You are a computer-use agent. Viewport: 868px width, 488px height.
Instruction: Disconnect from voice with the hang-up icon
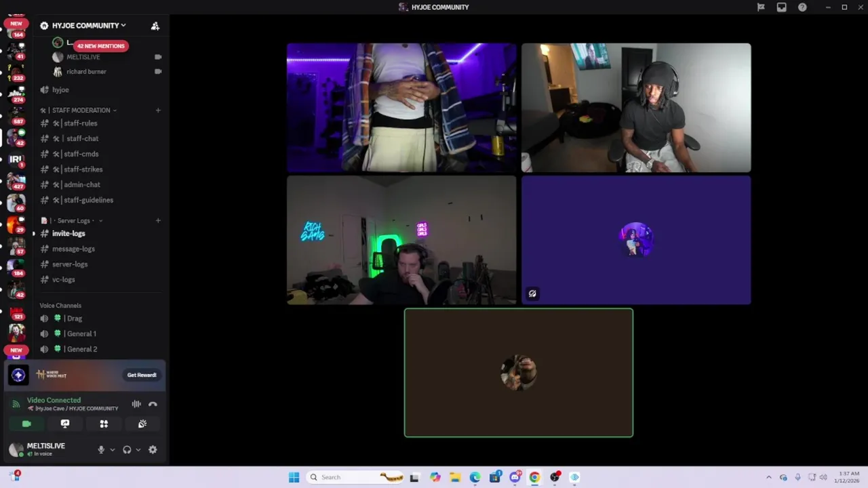pos(153,404)
